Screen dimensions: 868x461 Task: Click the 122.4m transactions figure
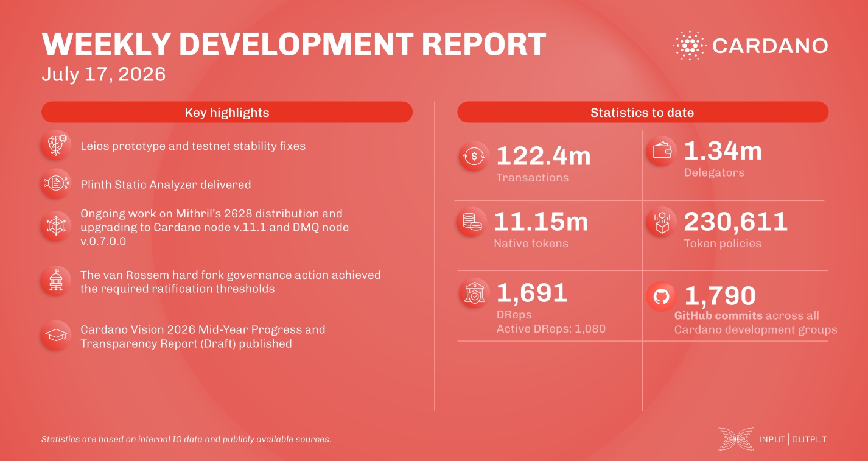tap(544, 156)
